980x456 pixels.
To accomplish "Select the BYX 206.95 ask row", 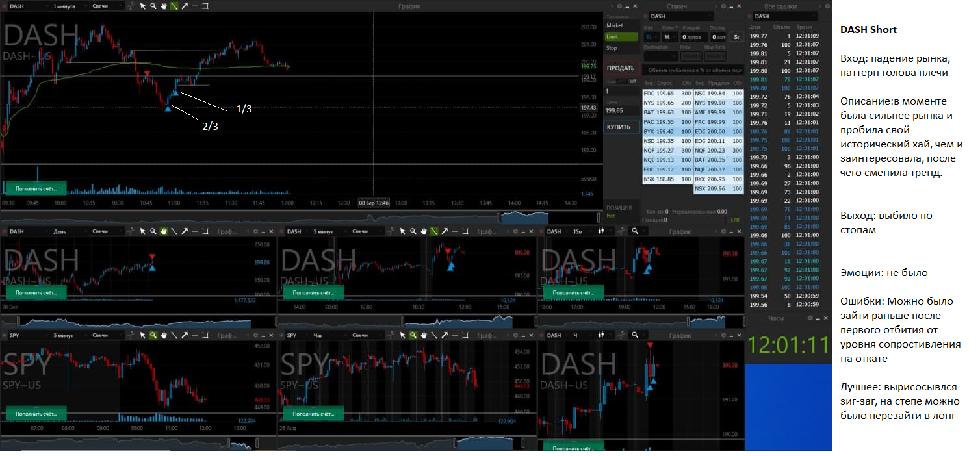I will (x=719, y=179).
